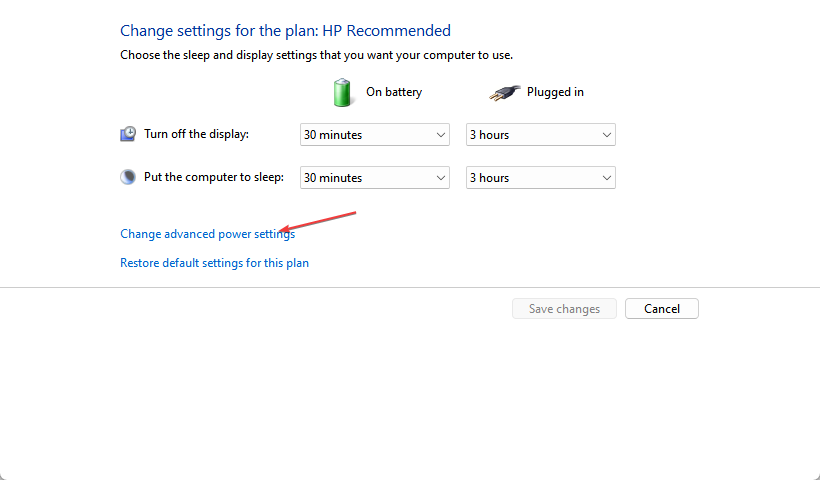Screen dimensions: 820x480
Task: Click the Save changes button
Action: [x=564, y=308]
